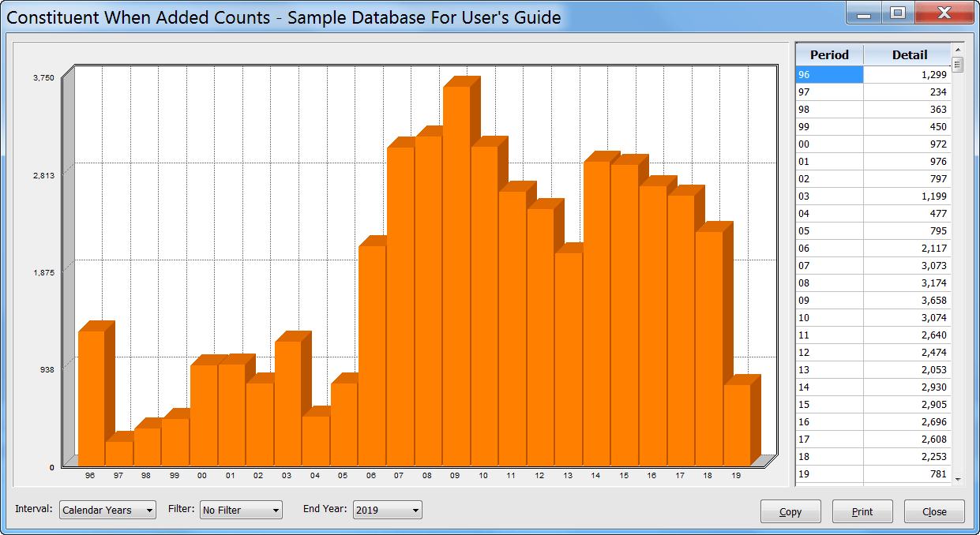Viewport: 980px width, 535px height.
Task: Maximize the window from the title bar
Action: (899, 13)
